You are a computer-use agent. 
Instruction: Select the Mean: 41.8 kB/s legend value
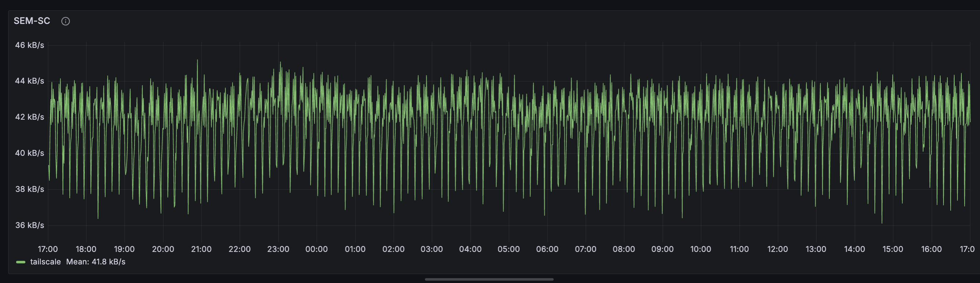point(95,262)
